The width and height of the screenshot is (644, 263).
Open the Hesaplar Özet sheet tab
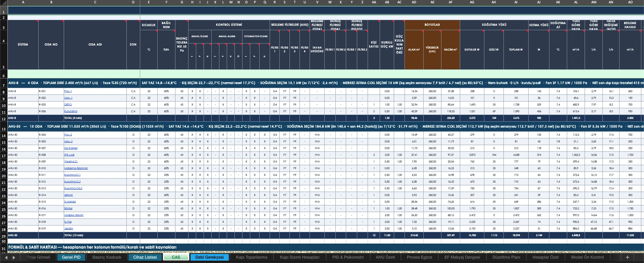(545, 257)
